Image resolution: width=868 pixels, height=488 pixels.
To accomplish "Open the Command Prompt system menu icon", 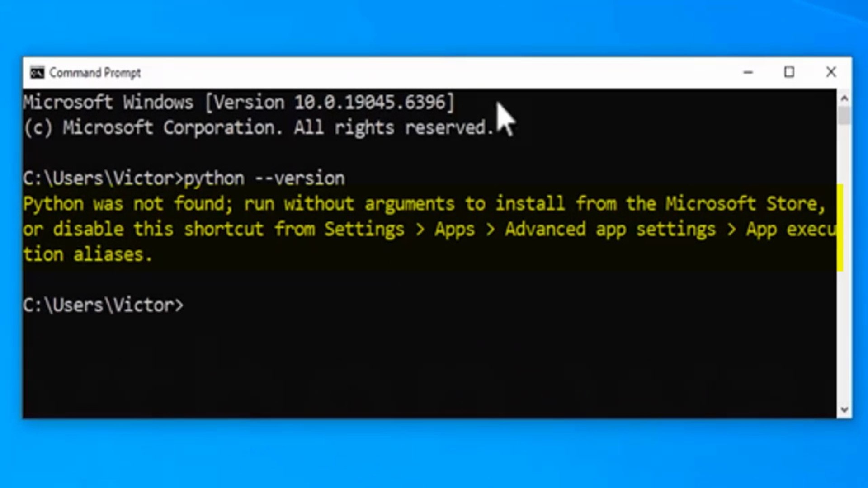I will (37, 73).
